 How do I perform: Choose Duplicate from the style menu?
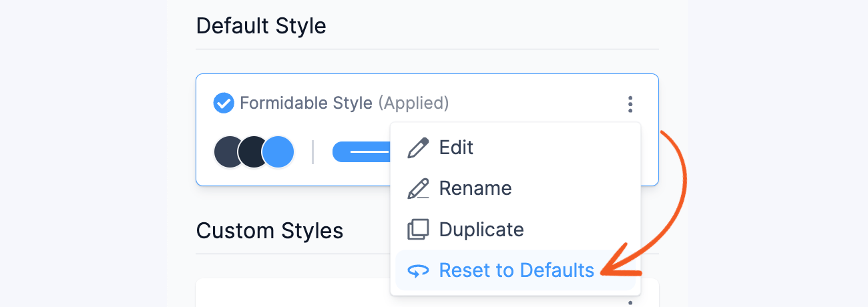coord(515,230)
